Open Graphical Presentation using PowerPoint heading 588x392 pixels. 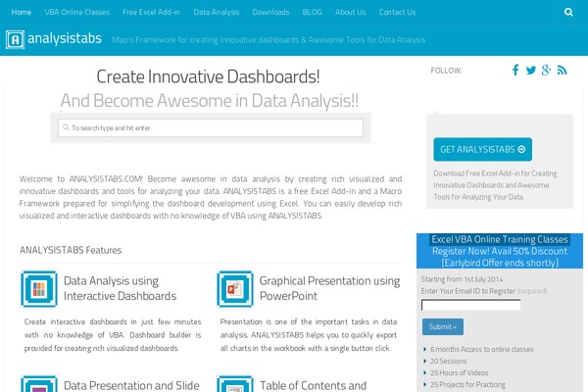coord(329,288)
